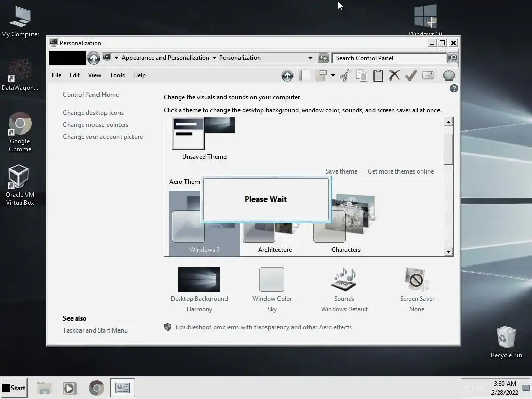Viewport: 532px width, 399px height.
Task: Expand the dropdown arrow before Personalization breadcrumb
Action: [x=214, y=58]
